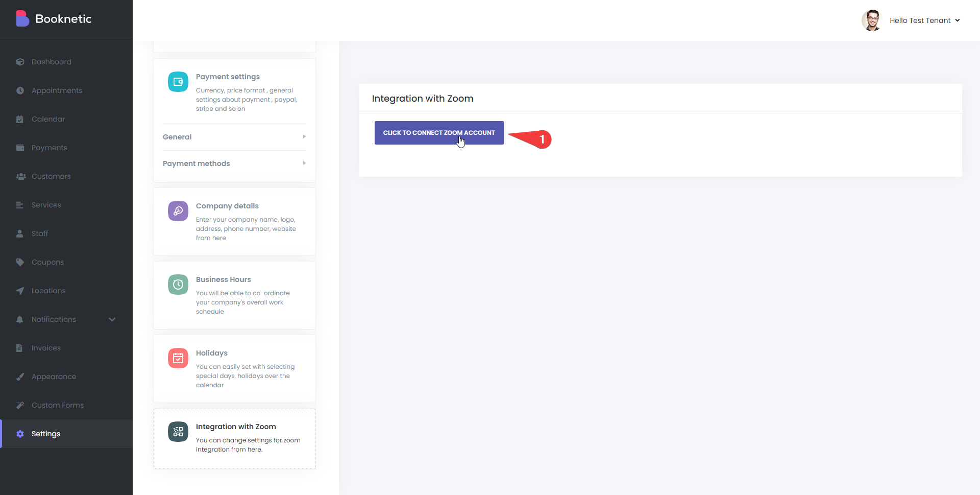Click the Booknetic logo icon
This screenshot has height=495, width=980.
(22, 19)
